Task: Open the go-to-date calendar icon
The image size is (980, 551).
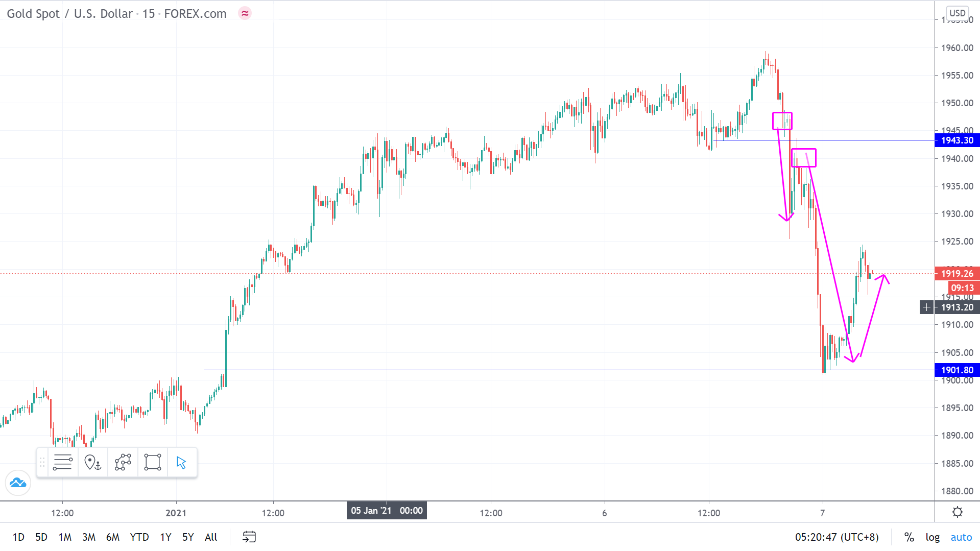Action: [x=249, y=537]
